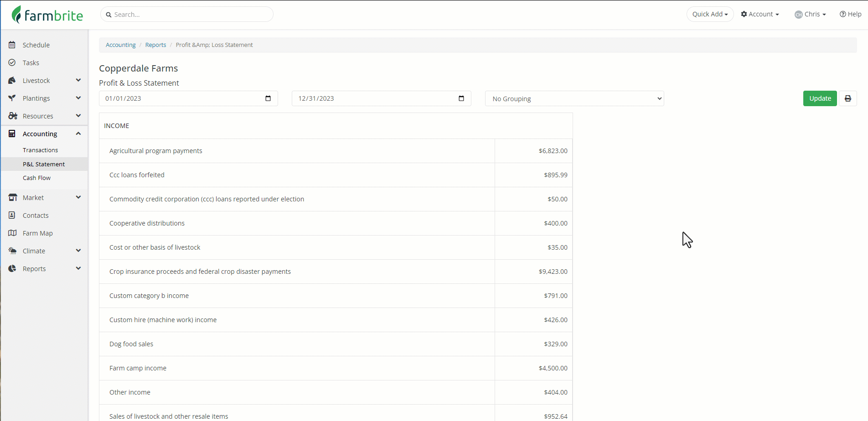Open the Contacts menu item

(x=36, y=215)
